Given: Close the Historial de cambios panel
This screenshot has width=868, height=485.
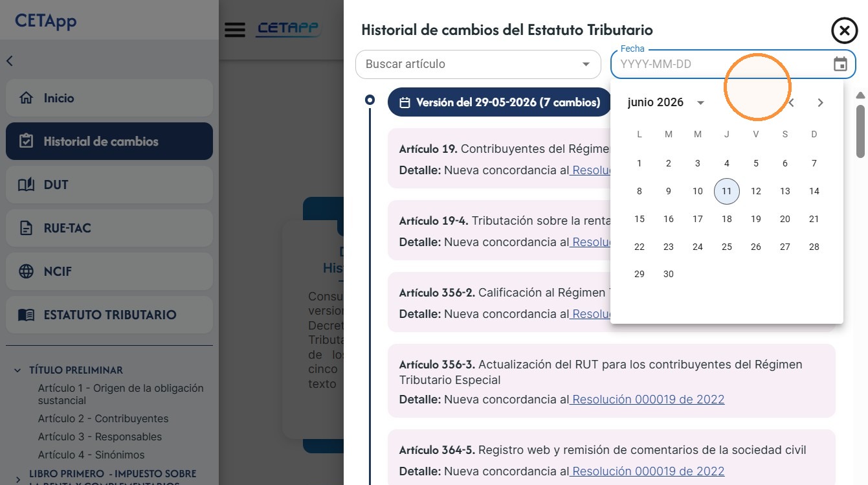Looking at the screenshot, I should (x=843, y=30).
